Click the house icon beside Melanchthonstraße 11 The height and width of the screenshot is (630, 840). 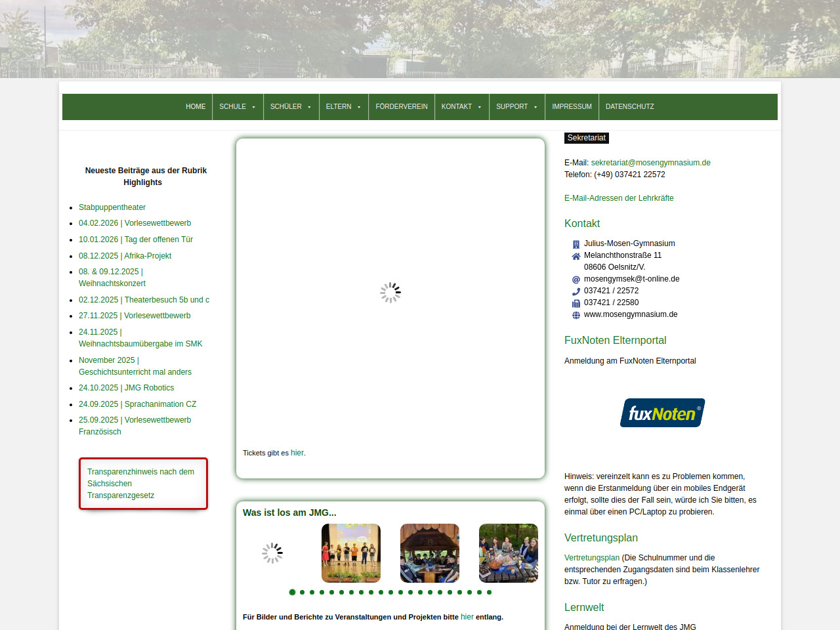(576, 256)
